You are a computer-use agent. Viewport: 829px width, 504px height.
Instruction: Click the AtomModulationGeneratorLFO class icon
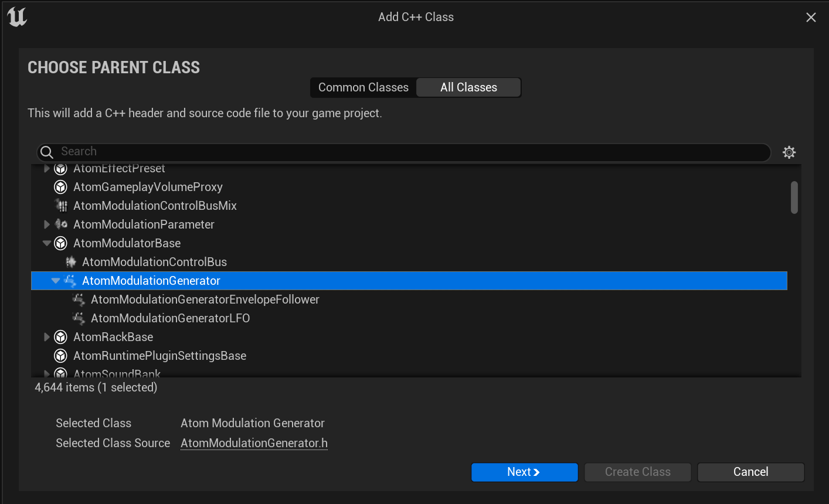pyautogui.click(x=79, y=318)
